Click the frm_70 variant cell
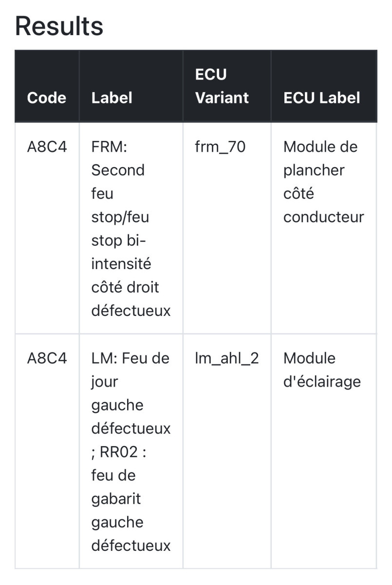Screen dimensions: 392x585 (x=220, y=147)
